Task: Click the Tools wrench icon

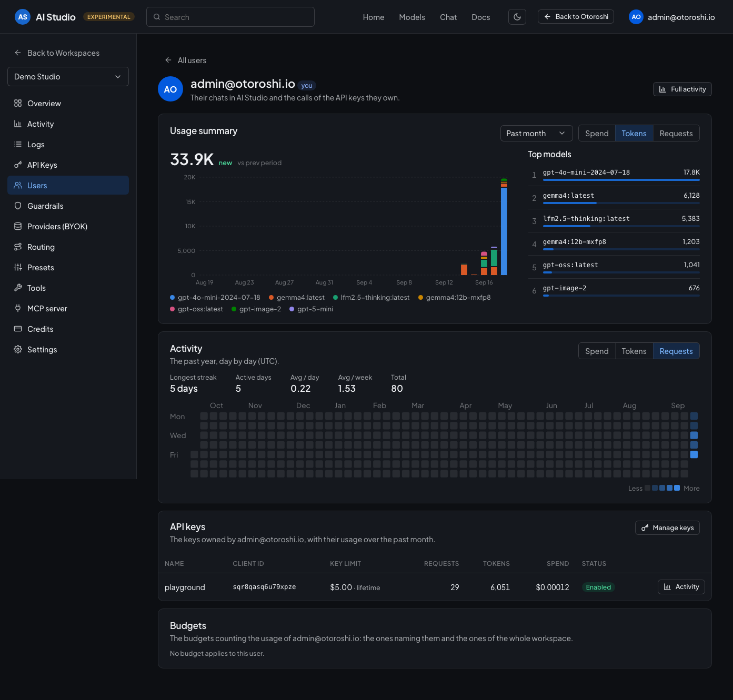Action: (18, 288)
